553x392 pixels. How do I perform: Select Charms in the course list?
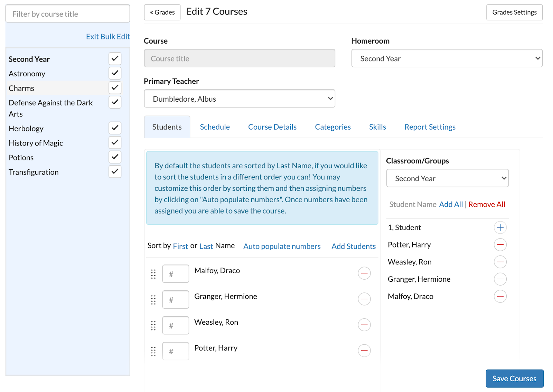(21, 88)
